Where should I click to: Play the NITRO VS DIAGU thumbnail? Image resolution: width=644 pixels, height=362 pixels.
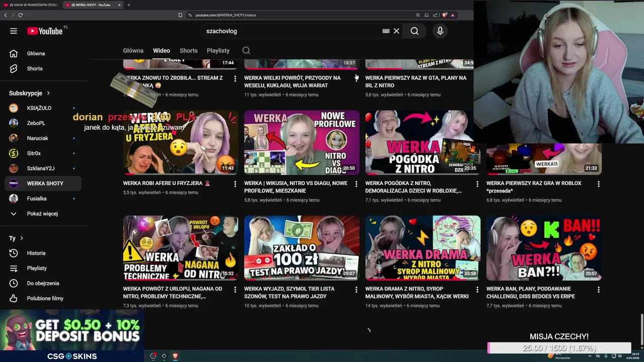[x=302, y=143]
